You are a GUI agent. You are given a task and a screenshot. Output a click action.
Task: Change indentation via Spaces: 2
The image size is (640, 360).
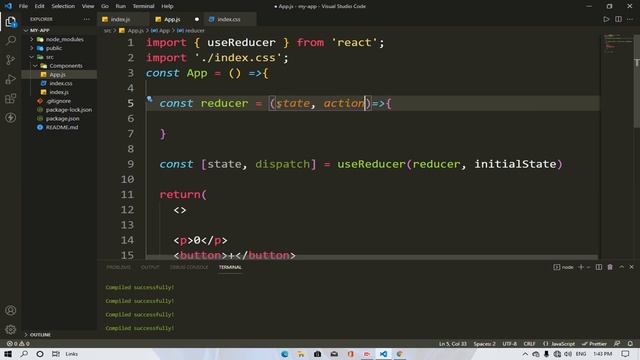(484, 344)
